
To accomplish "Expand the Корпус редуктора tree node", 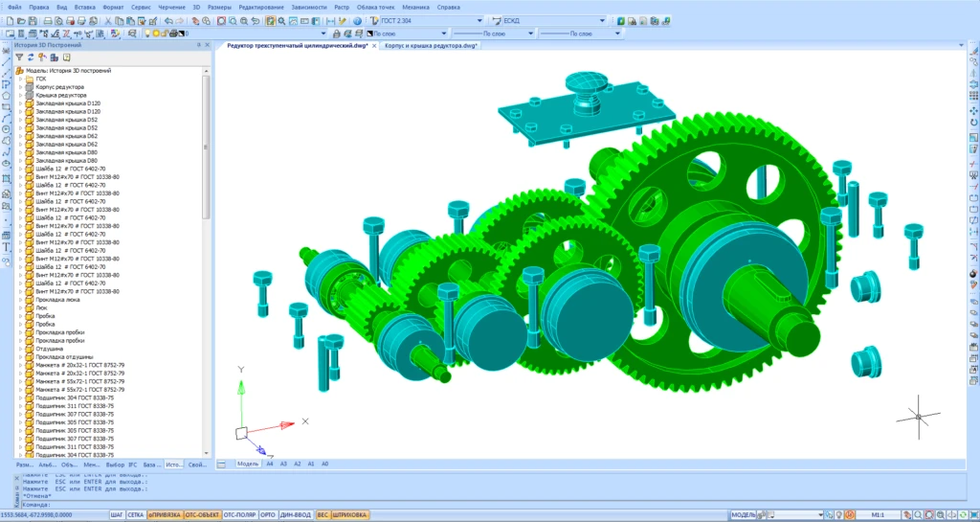I will point(20,87).
